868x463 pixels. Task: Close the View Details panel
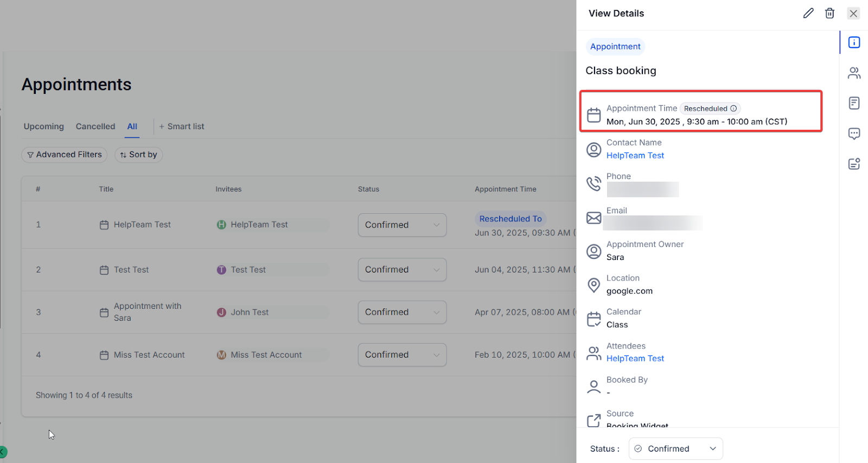853,14
